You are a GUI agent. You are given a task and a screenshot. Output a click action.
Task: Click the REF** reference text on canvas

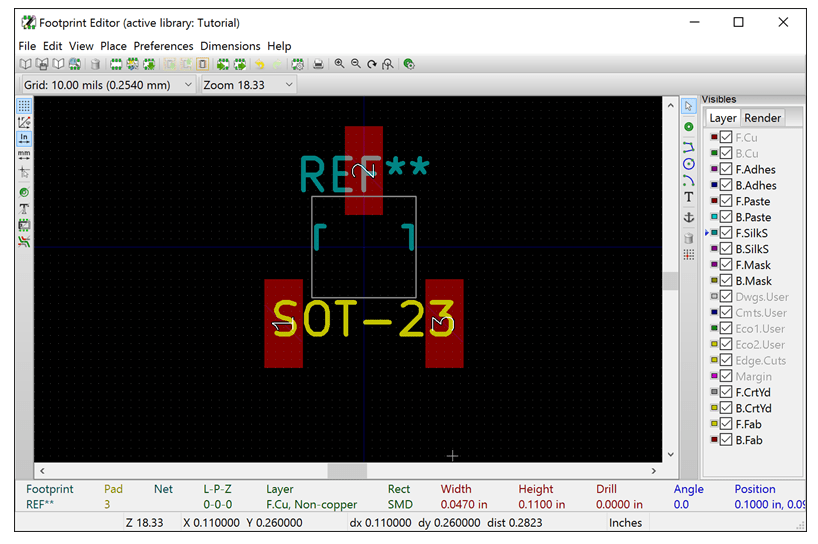tap(364, 174)
